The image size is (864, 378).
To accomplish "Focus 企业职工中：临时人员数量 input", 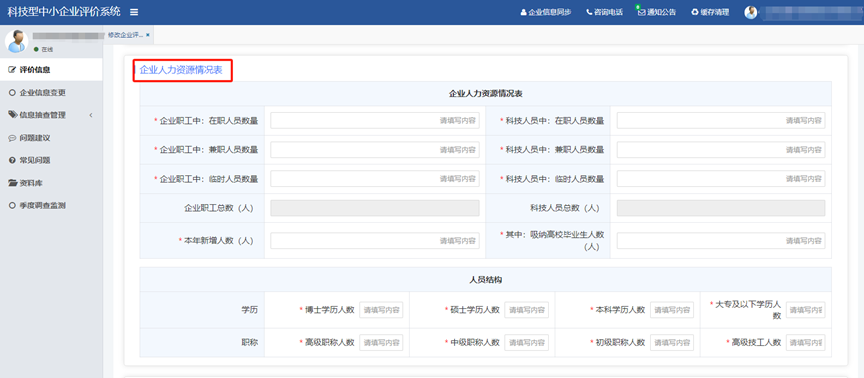I will (x=375, y=179).
